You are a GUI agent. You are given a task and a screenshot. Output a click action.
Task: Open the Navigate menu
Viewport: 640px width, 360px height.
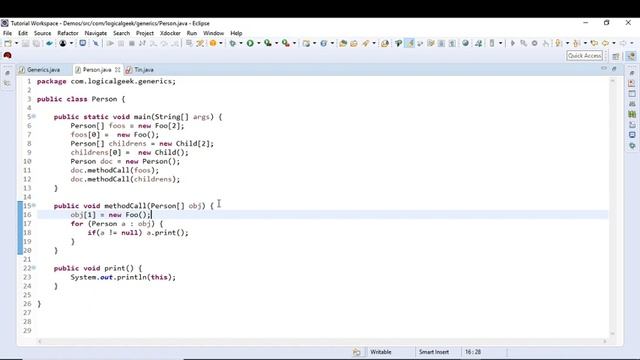(x=96, y=33)
